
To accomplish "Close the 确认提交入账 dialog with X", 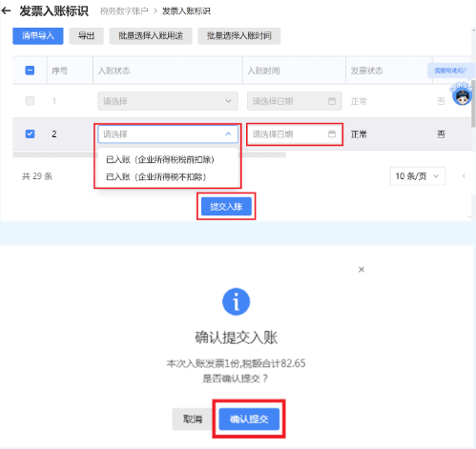I will click(x=362, y=270).
